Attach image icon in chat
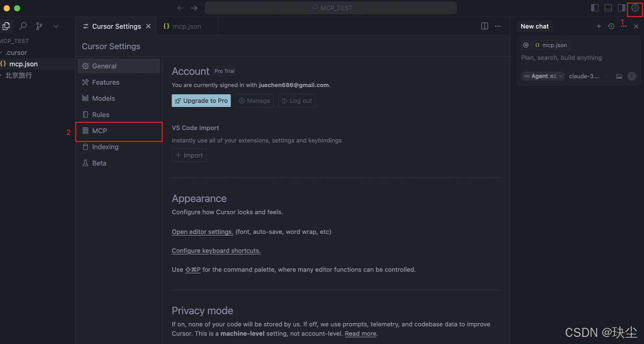644x344 pixels. pos(619,76)
